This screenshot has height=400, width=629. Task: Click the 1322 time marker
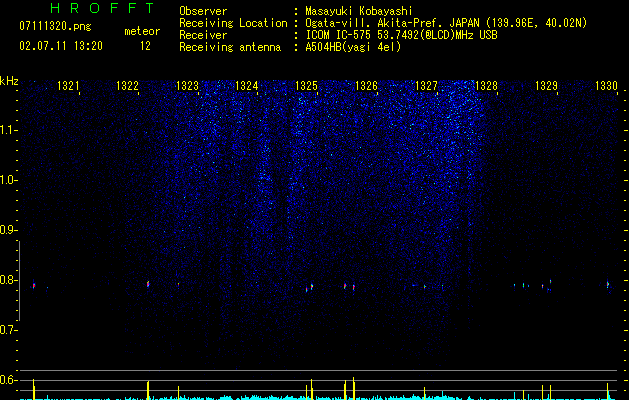coord(127,86)
